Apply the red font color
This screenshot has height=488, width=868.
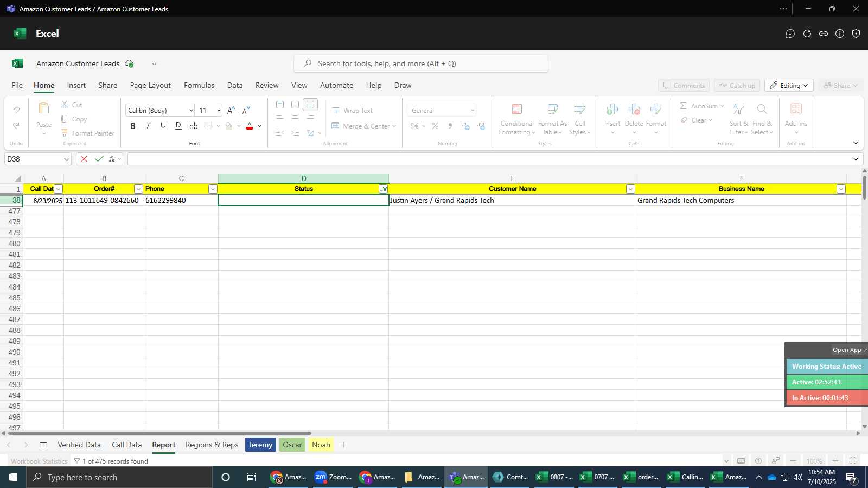click(250, 126)
